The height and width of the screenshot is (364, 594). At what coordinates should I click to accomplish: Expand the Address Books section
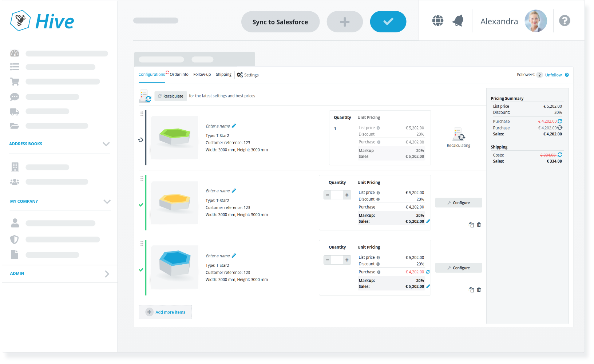tap(106, 144)
